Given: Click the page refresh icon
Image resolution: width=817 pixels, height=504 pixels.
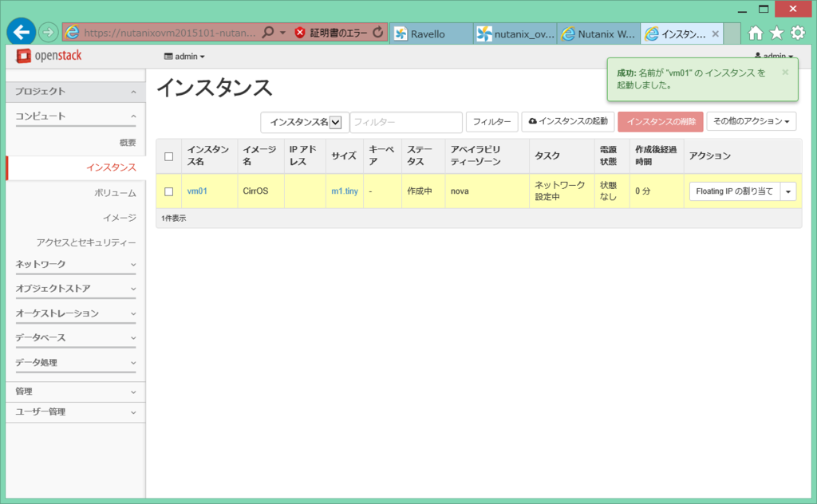Looking at the screenshot, I should [378, 32].
